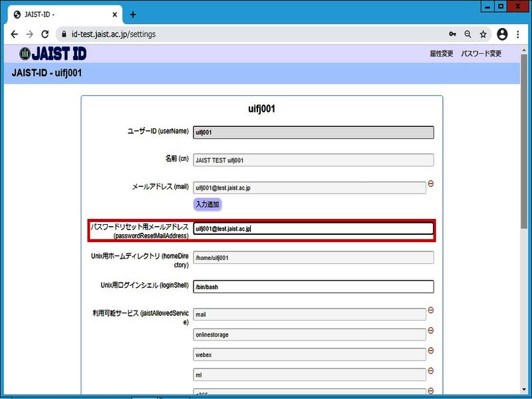Image resolution: width=532 pixels, height=399 pixels.
Task: Click the address bar URL
Action: (113, 34)
